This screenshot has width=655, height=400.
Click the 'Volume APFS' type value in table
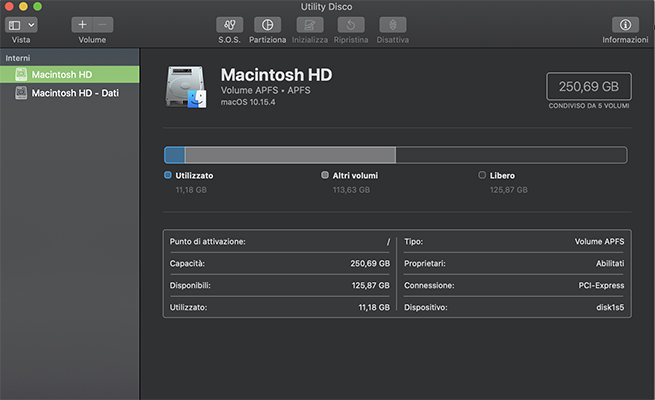pos(599,242)
